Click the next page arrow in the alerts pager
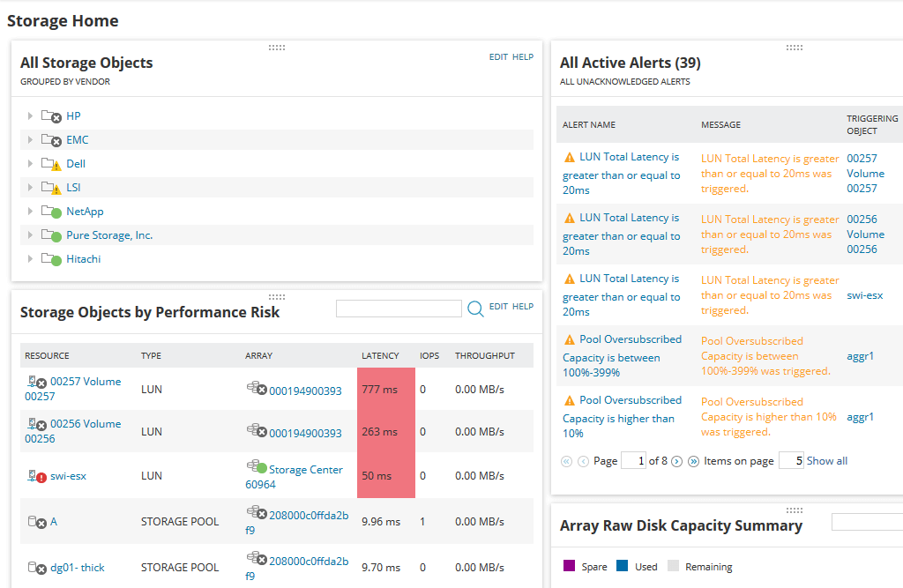903x588 pixels. 676,460
